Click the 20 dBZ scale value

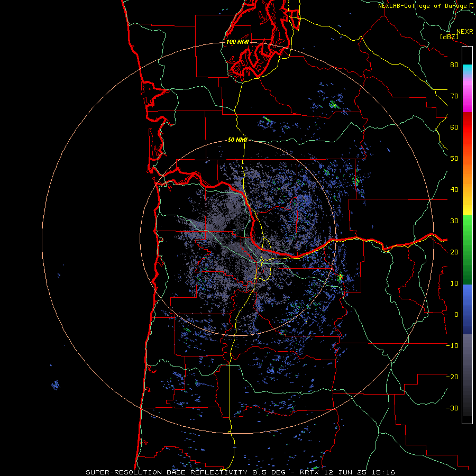pos(454,252)
